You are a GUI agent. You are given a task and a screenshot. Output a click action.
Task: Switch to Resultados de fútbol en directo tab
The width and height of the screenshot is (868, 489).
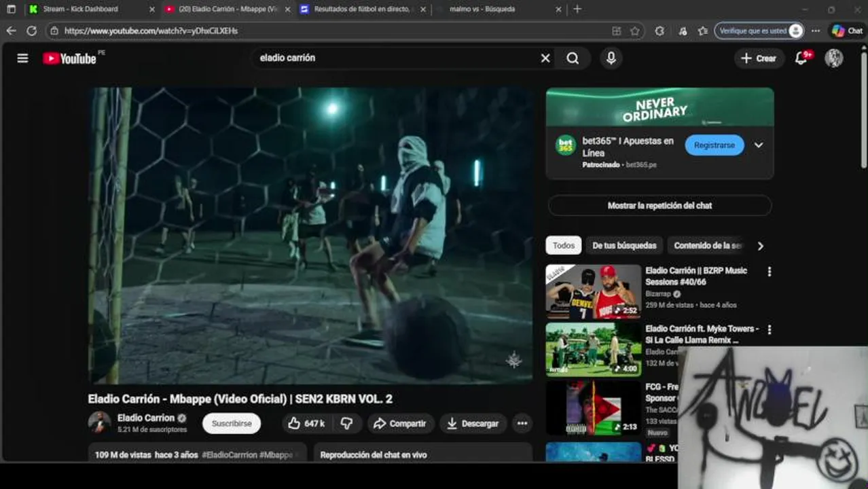[362, 9]
